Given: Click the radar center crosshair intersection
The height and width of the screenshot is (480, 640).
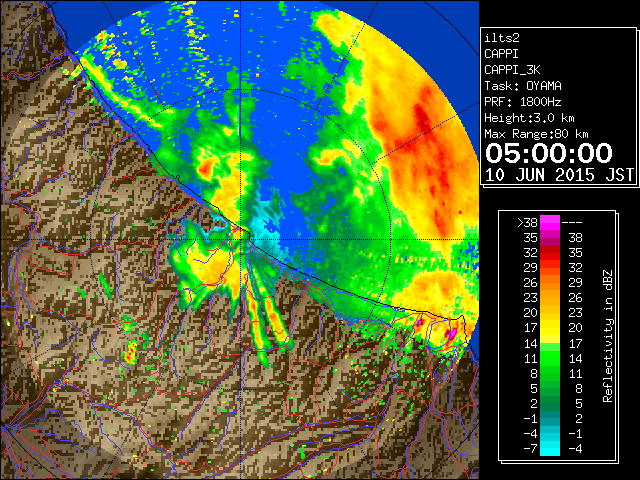Looking at the screenshot, I should pyautogui.click(x=241, y=240).
